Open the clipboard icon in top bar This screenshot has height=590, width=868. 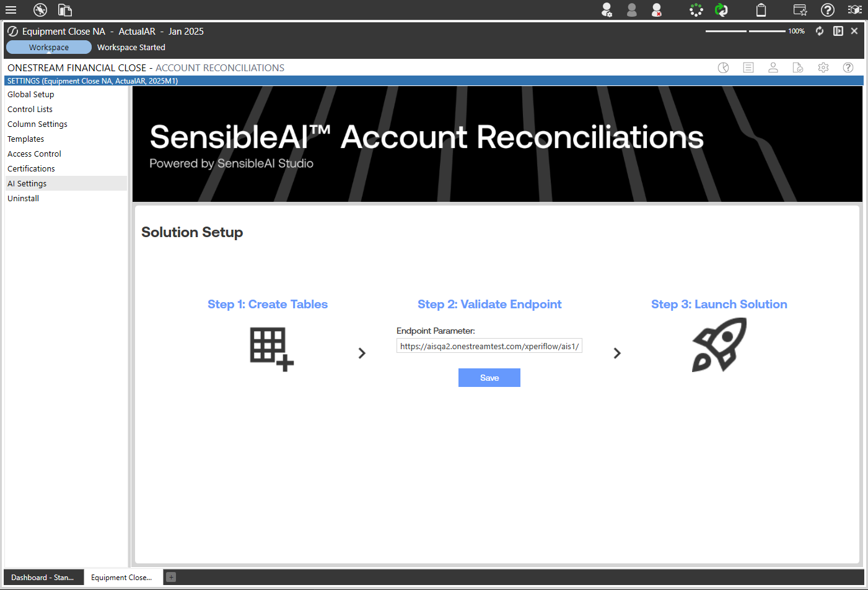coord(761,10)
